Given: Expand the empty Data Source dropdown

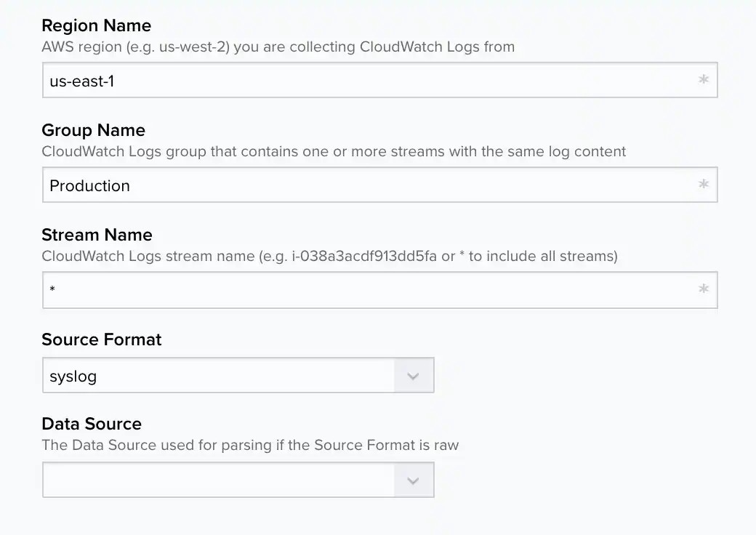Looking at the screenshot, I should [x=218, y=480].
